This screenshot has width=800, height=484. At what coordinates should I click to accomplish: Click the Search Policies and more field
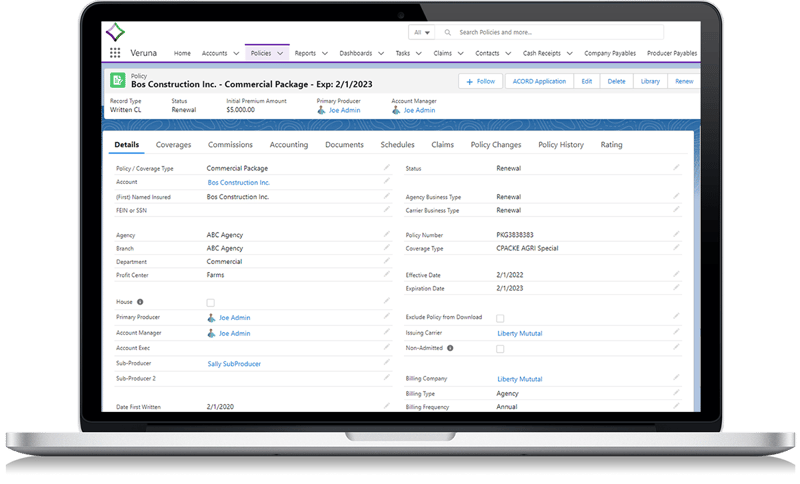pyautogui.click(x=551, y=33)
